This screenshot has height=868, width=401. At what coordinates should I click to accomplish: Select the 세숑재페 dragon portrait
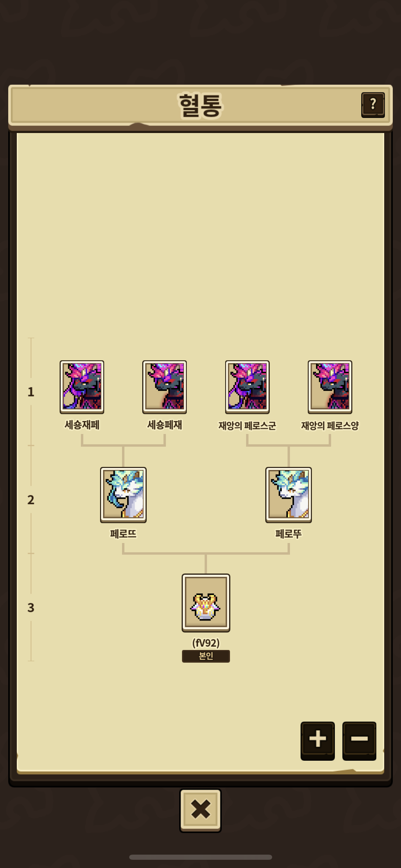tap(82, 387)
